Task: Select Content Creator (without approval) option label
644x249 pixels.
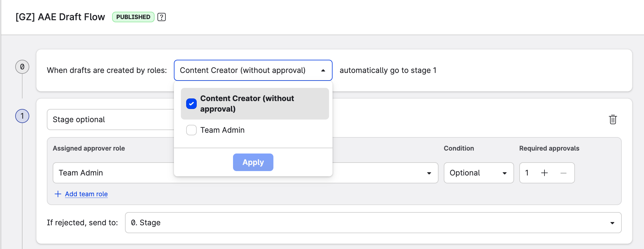Action: (247, 104)
